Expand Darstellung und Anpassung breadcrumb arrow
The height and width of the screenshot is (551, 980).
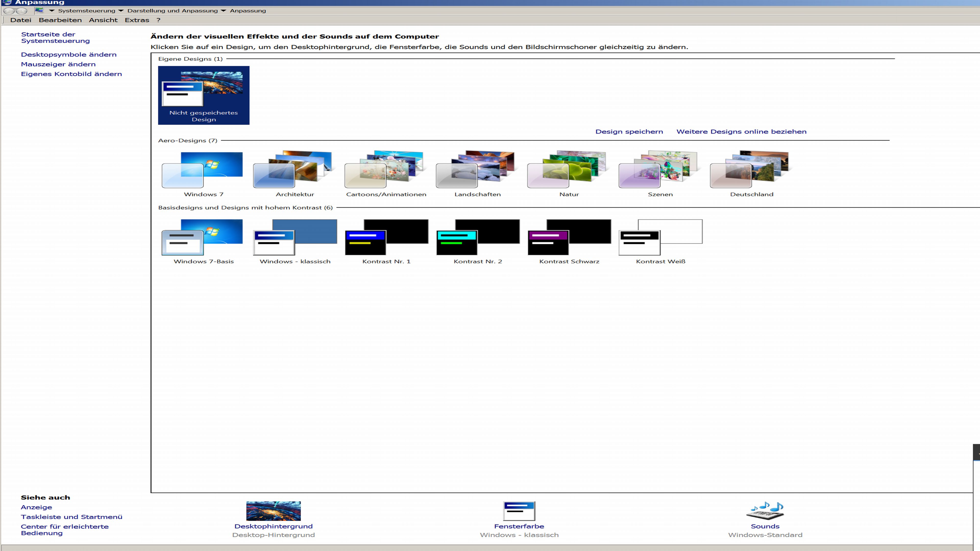223,11
